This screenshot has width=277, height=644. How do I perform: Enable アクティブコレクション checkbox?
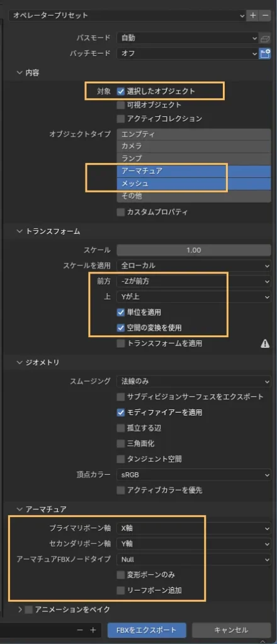click(x=120, y=119)
